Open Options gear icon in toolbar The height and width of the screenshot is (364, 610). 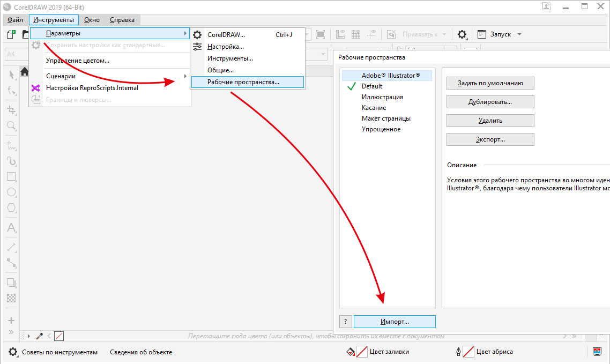tap(462, 34)
